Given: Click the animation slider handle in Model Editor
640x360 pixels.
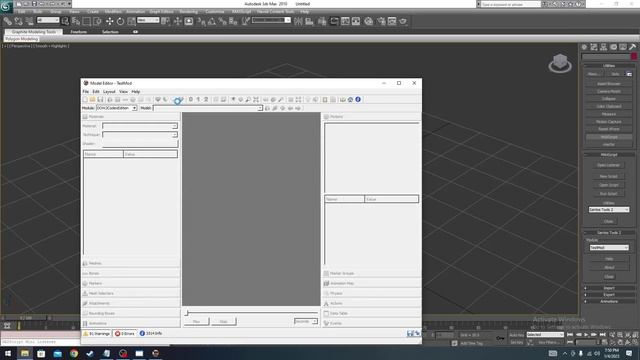Looking at the screenshot, I should click(x=187, y=313).
